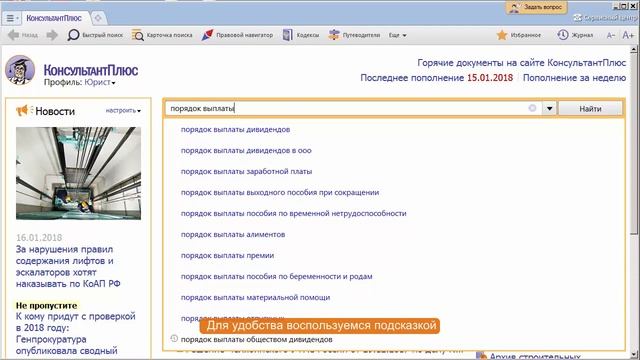Open Пополнение за неделю link
Screen dimensions: 640x360
[574, 78]
